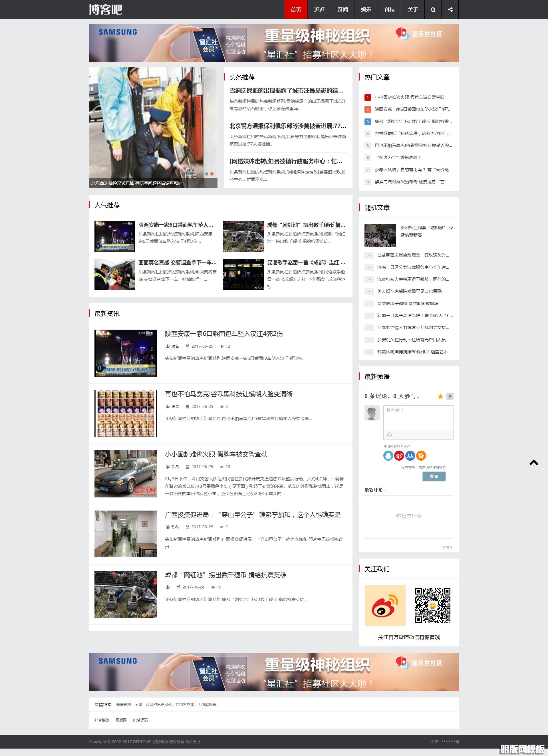Log in with the Sina Weibo account icon
This screenshot has width=548, height=756.
(399, 456)
